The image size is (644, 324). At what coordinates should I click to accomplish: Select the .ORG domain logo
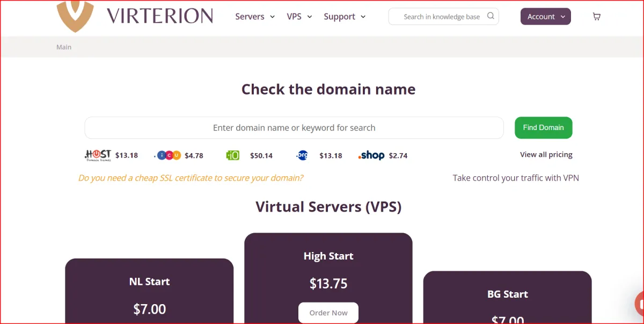coord(302,155)
